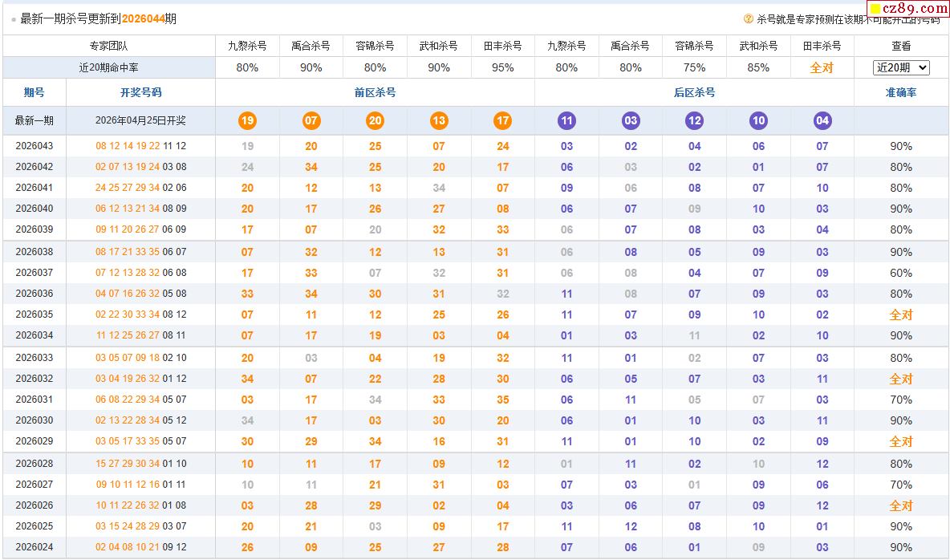This screenshot has height=560, width=950.
Task: Select the purple circled 11 ball
Action: pyautogui.click(x=566, y=121)
